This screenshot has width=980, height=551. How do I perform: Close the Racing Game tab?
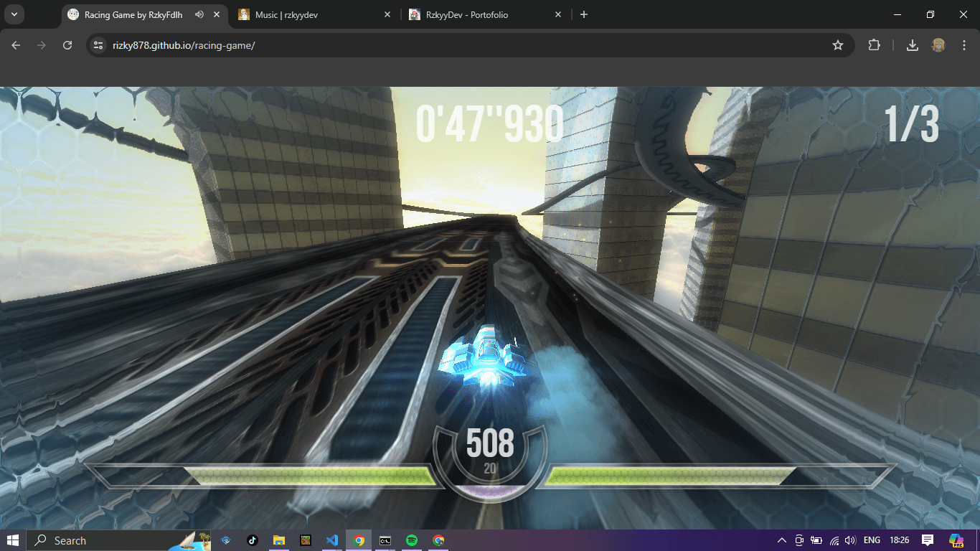(x=217, y=14)
